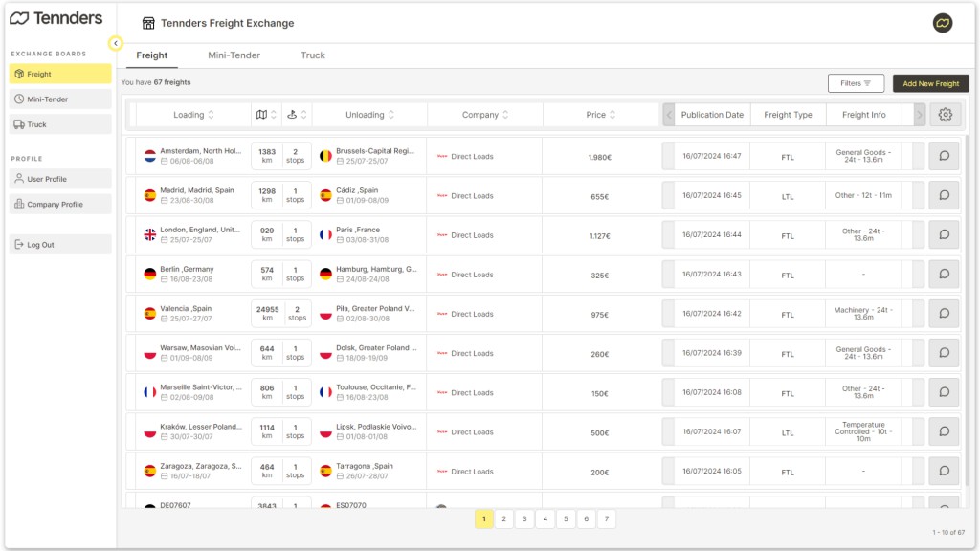This screenshot has height=551, width=980.
Task: Click the 1.980€ price cell
Action: (x=599, y=157)
